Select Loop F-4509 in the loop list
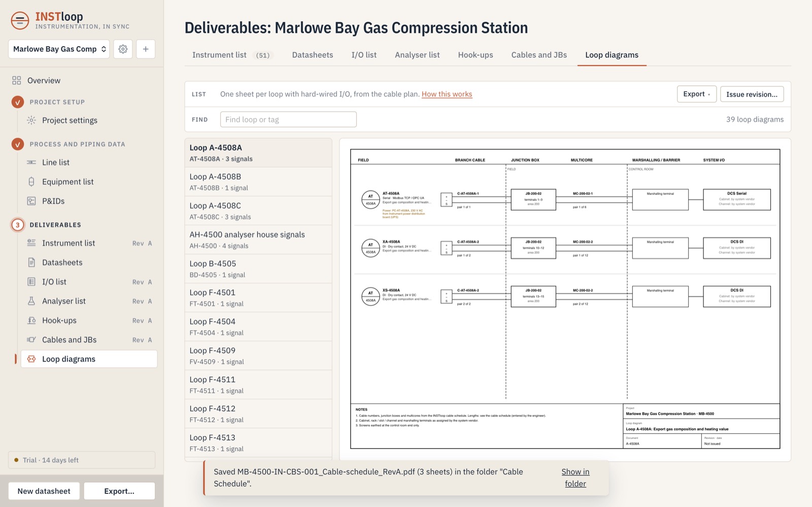Viewport: 812px width, 507px height. click(x=258, y=355)
